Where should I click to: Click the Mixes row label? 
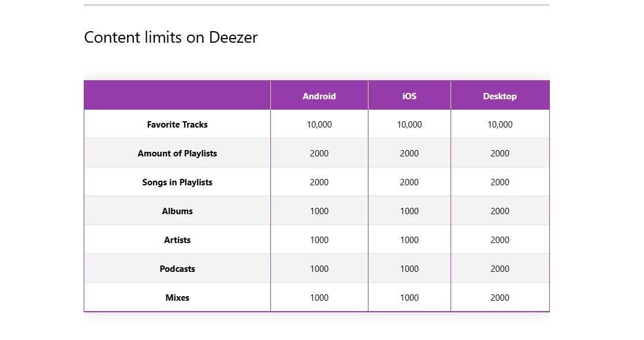[x=177, y=298]
